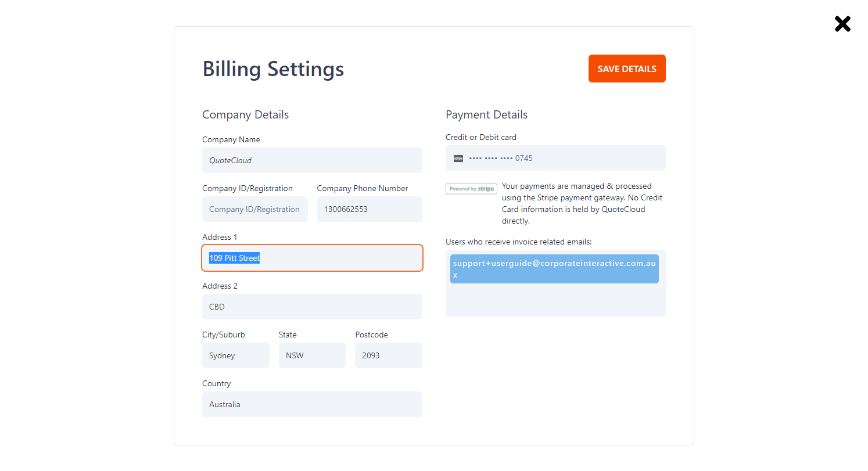This screenshot has width=868, height=471.
Task: Click the Company ID/Registration field
Action: pos(254,208)
